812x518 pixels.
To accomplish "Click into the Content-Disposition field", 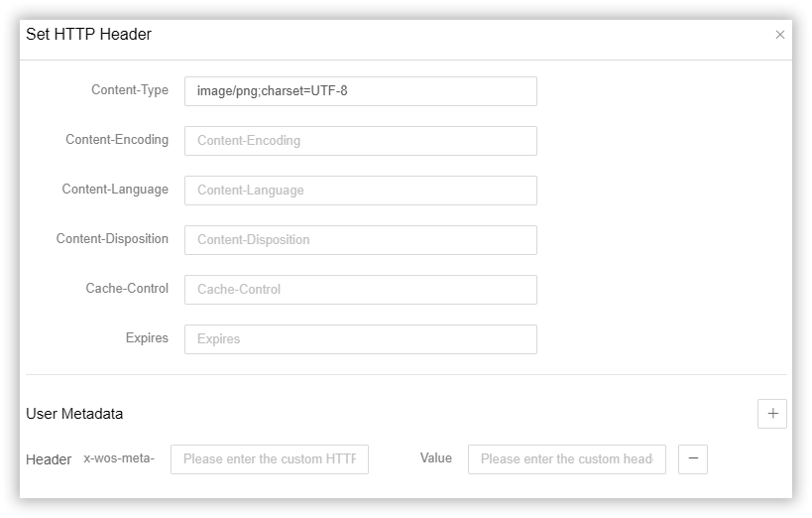I will pyautogui.click(x=360, y=240).
